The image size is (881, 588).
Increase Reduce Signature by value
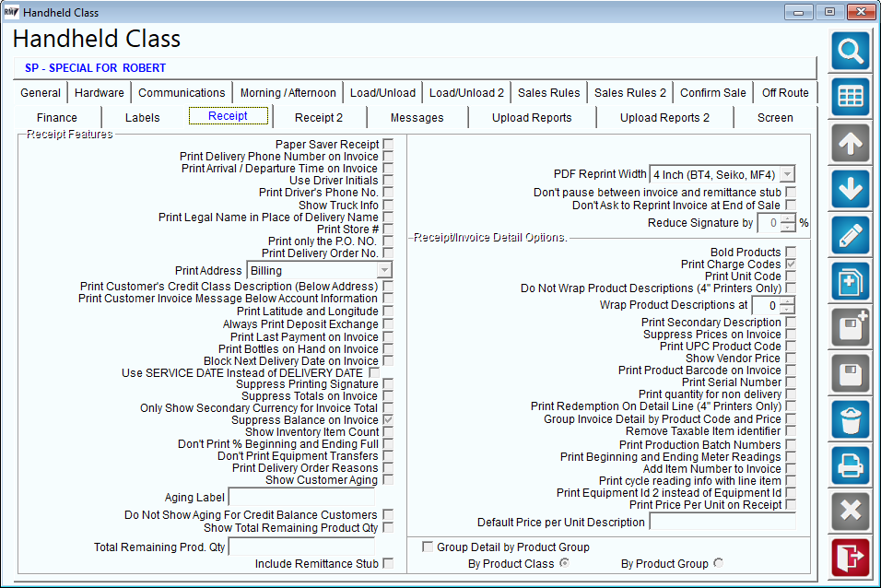tap(788, 218)
